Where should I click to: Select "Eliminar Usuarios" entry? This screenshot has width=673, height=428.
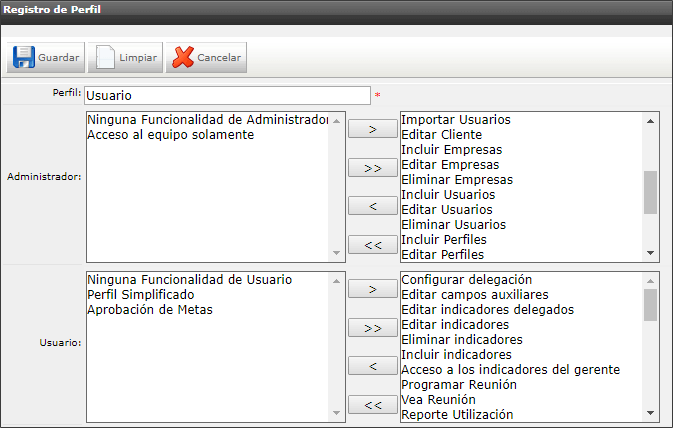(x=454, y=225)
